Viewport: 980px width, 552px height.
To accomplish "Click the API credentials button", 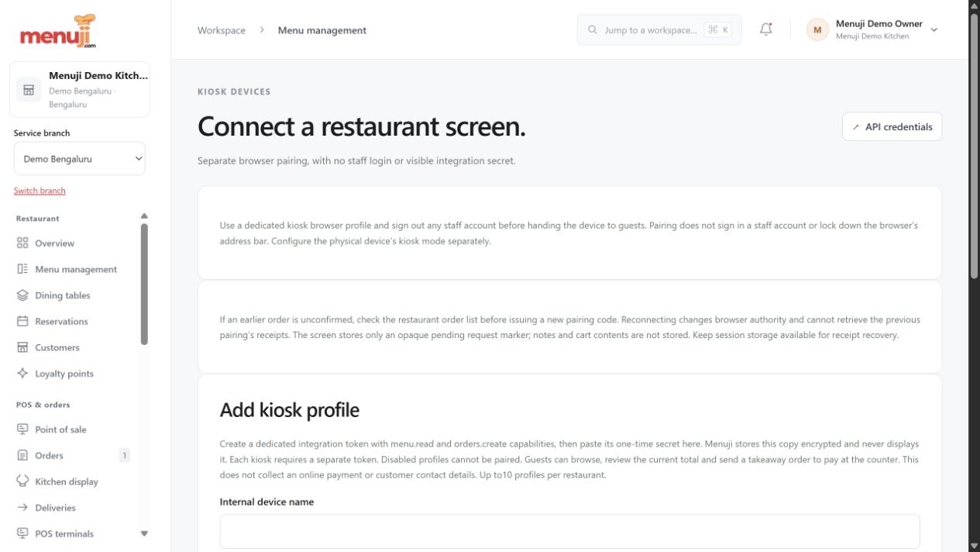I will 892,126.
